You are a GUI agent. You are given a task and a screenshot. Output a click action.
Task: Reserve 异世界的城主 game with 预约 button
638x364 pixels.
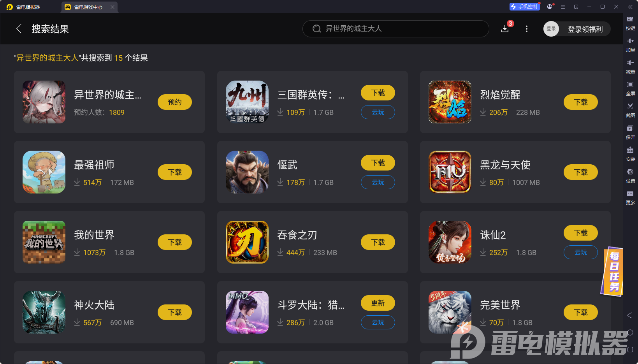[175, 102]
